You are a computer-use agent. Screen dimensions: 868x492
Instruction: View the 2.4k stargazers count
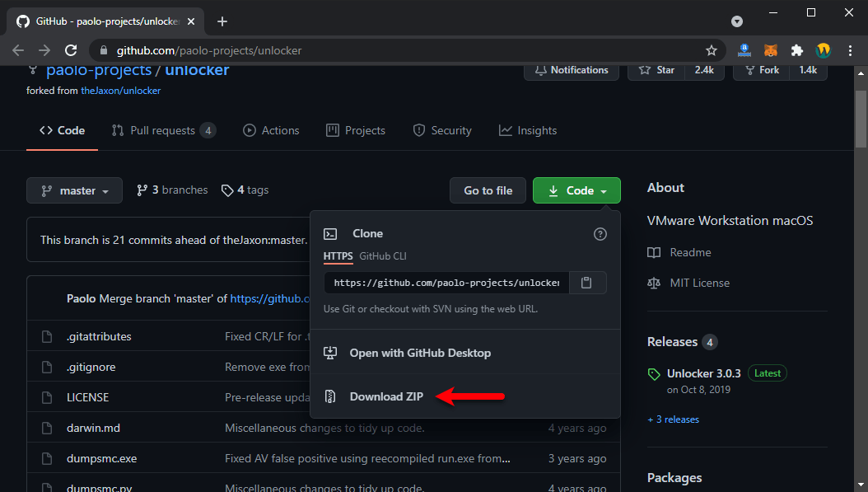click(x=704, y=70)
